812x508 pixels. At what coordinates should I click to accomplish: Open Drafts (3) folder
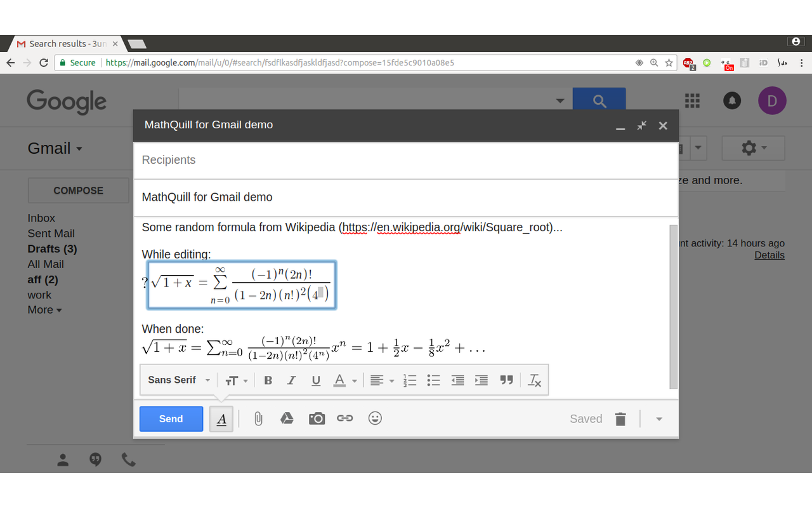click(52, 249)
